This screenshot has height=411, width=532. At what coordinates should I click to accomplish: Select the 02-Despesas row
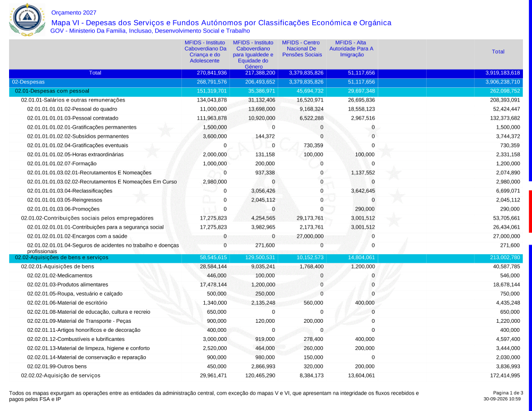(x=265, y=82)
